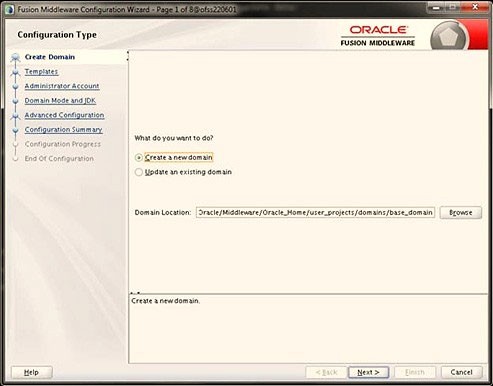The width and height of the screenshot is (493, 386).
Task: Click the 'Create a new domain.' info message
Action: pos(165,301)
